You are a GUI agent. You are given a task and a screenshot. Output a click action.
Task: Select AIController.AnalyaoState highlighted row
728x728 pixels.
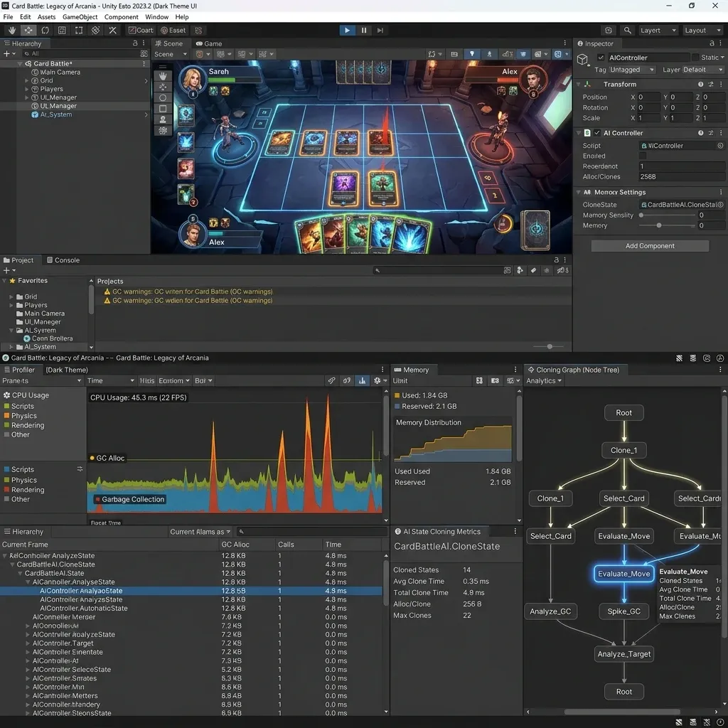click(191, 591)
